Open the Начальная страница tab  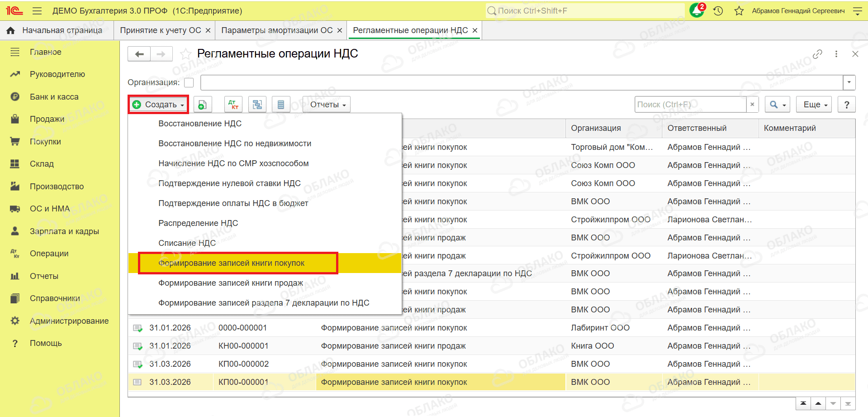(62, 30)
